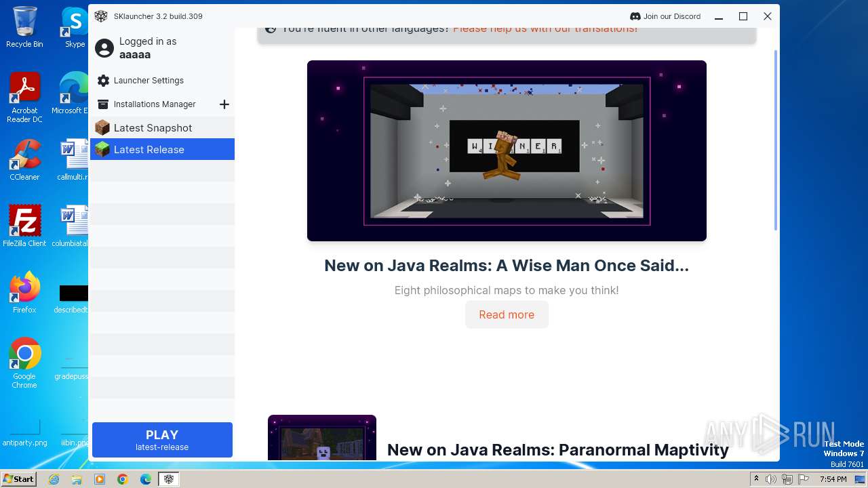
Task: Open Acrobat Reader DC desktop icon
Action: point(24,98)
